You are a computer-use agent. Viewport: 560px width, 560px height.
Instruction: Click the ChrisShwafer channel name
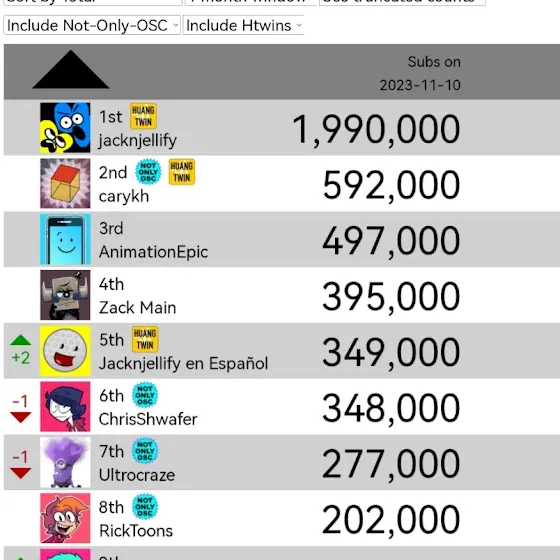coord(148,419)
